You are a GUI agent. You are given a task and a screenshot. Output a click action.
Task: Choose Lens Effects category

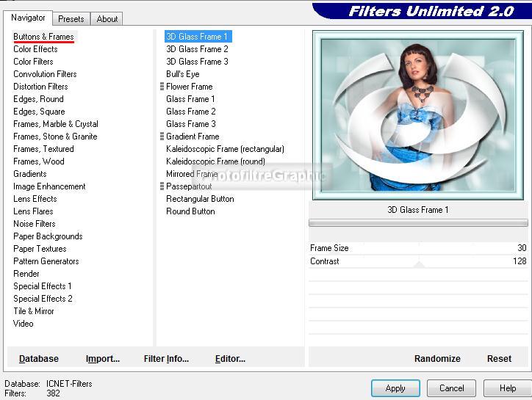pyautogui.click(x=35, y=199)
